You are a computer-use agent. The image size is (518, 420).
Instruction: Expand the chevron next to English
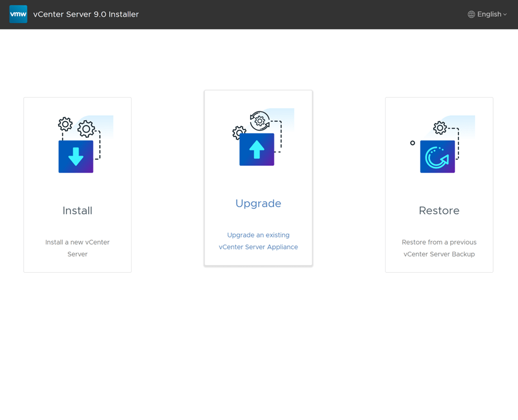505,15
